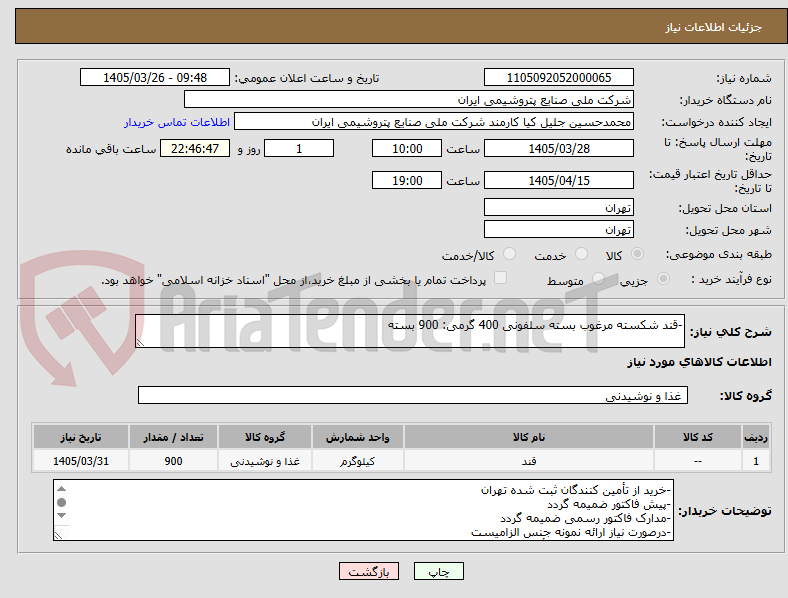Viewport: 788px width, 598px height.
Task: Click the scroll thumb in buyer notes
Action: (x=61, y=503)
